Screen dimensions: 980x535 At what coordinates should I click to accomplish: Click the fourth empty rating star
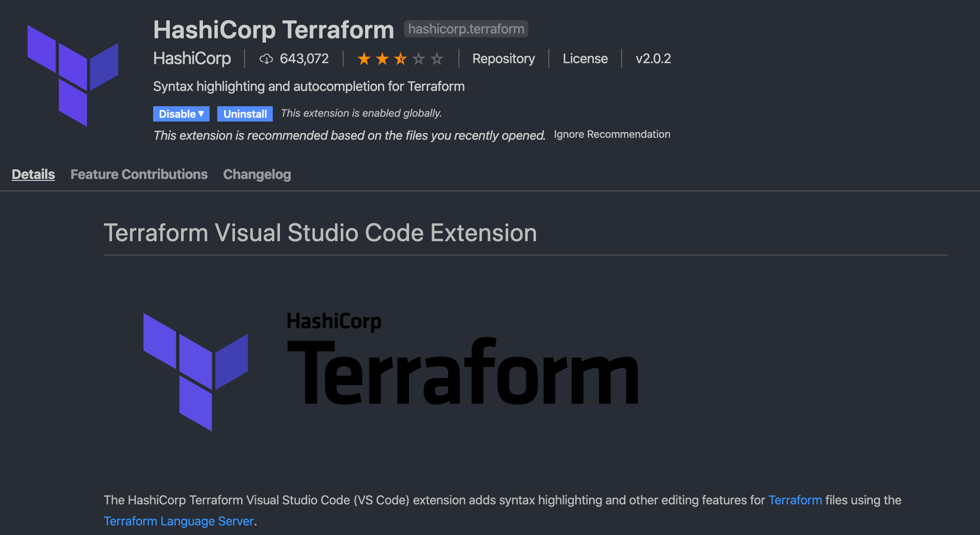click(419, 58)
